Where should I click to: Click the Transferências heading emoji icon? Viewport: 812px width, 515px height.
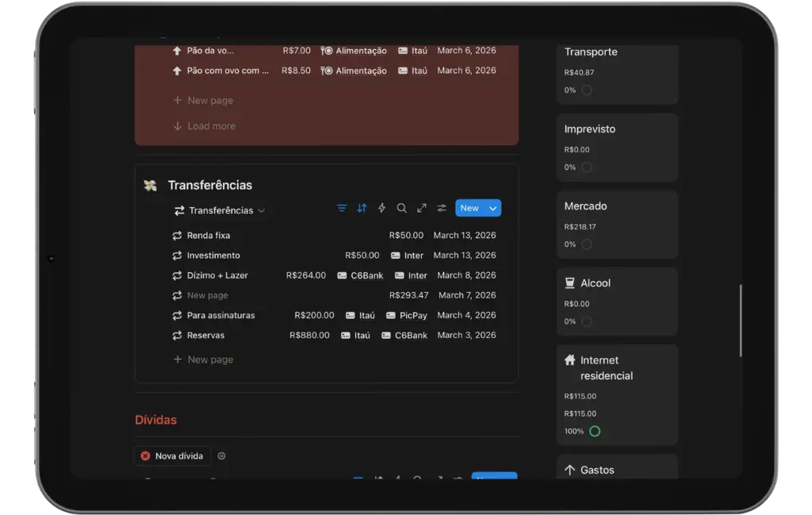pyautogui.click(x=150, y=186)
